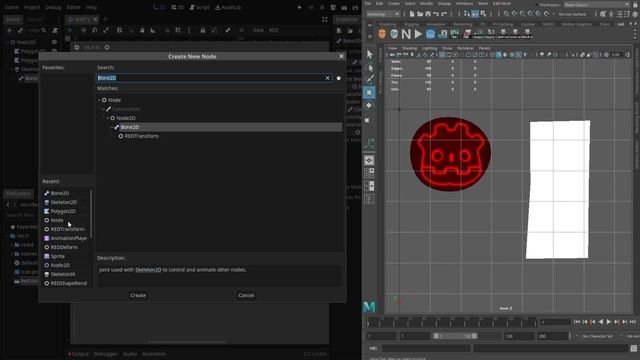Open the Workspace dropdown in Maya

click(x=597, y=4)
